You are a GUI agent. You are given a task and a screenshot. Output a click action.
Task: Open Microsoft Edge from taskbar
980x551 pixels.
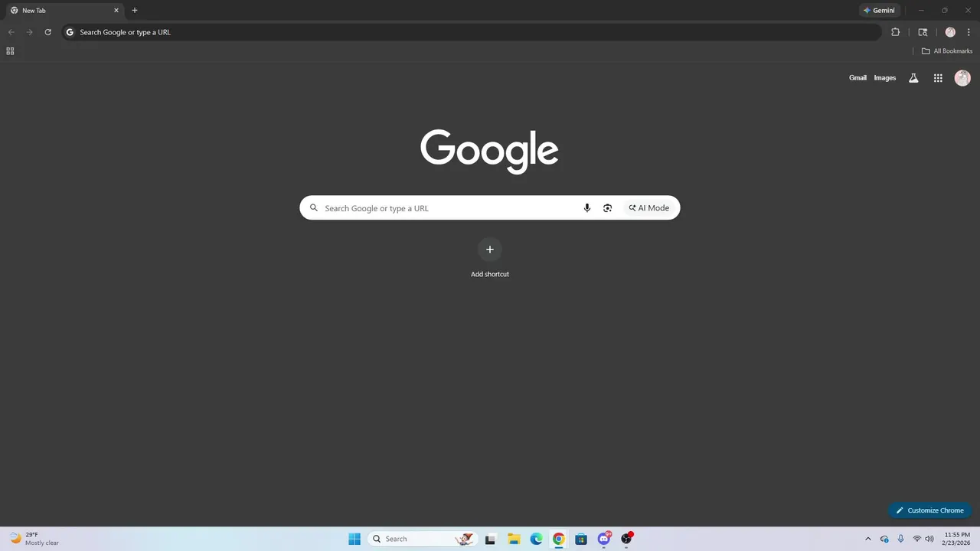(x=537, y=539)
